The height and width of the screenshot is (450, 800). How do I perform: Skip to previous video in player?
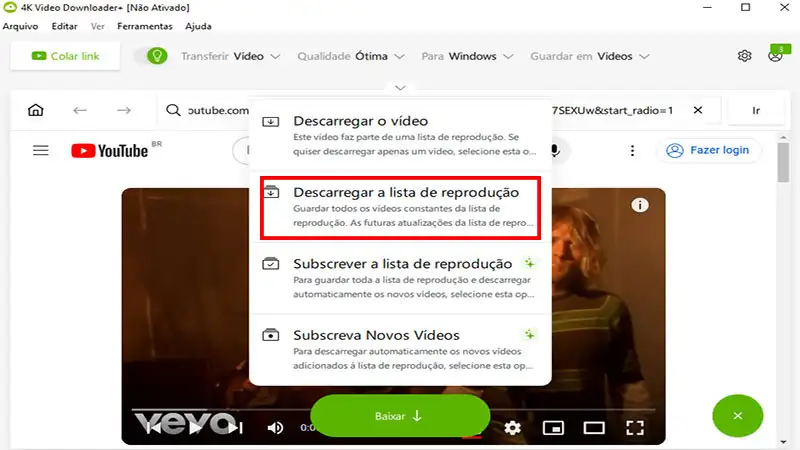coord(154,428)
